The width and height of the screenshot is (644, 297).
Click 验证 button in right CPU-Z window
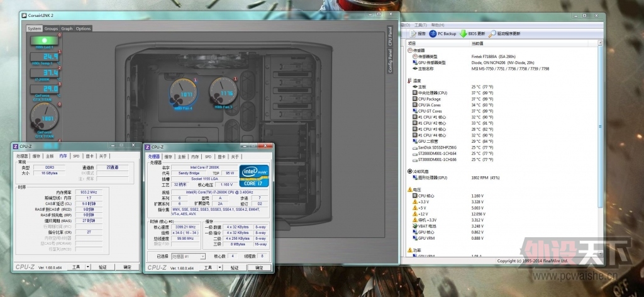coord(235,268)
